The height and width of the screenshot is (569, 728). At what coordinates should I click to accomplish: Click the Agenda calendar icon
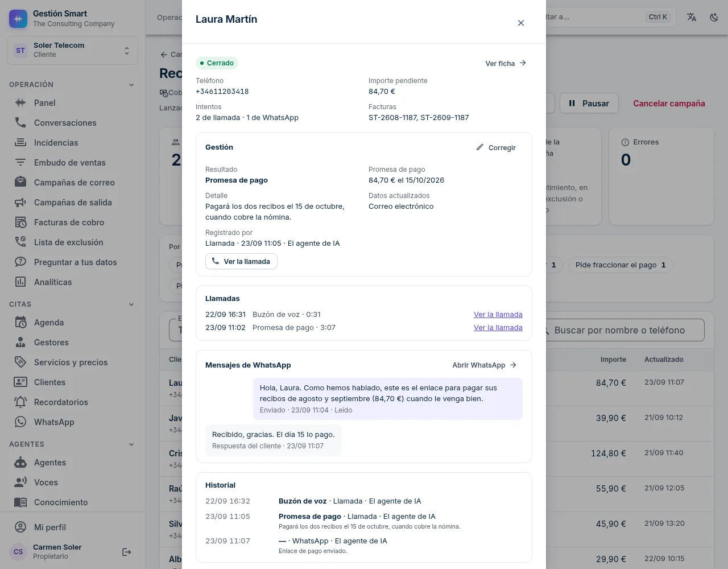click(x=20, y=323)
